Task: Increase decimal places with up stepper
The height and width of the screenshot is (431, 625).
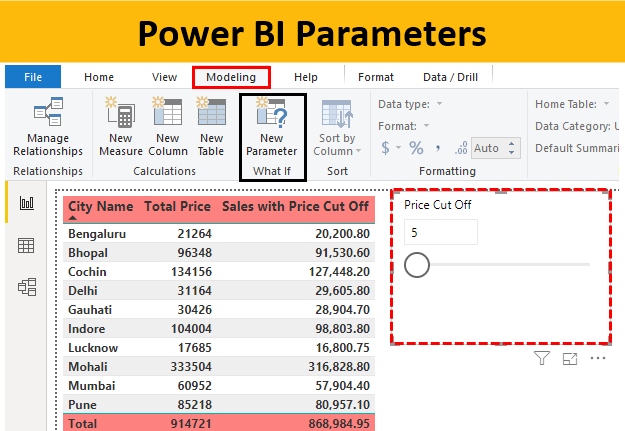Action: coord(512,144)
